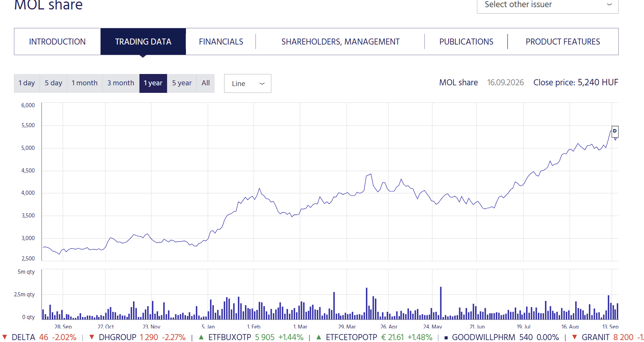Show All available chart history
The image size is (644, 342).
206,83
